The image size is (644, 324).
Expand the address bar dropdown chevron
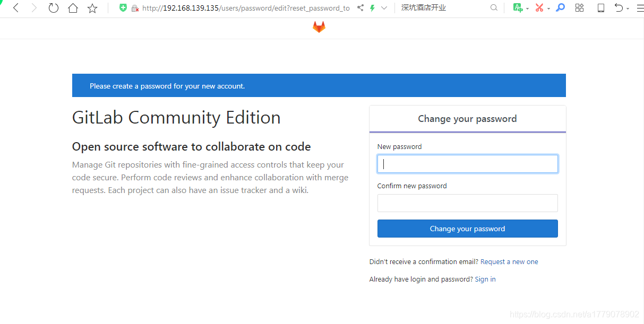[x=384, y=8]
